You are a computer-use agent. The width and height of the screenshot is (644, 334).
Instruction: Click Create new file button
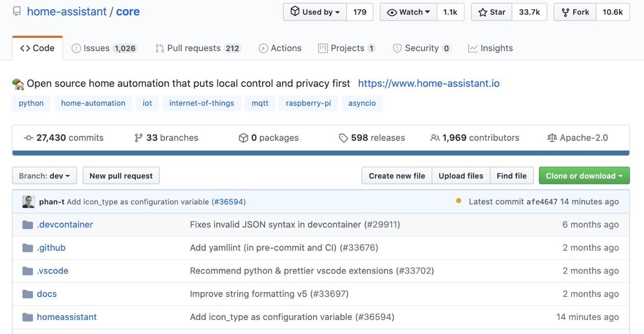pyautogui.click(x=397, y=176)
